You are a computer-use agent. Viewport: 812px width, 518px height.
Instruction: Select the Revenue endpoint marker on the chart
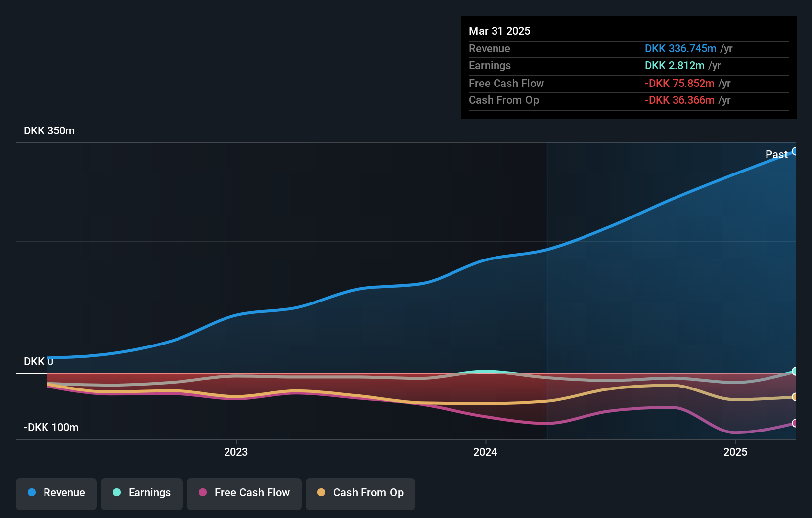point(795,151)
